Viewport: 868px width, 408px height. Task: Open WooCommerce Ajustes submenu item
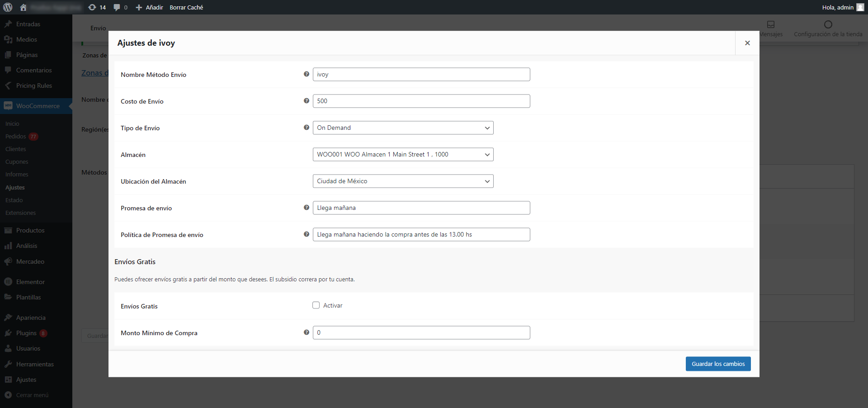pos(15,187)
